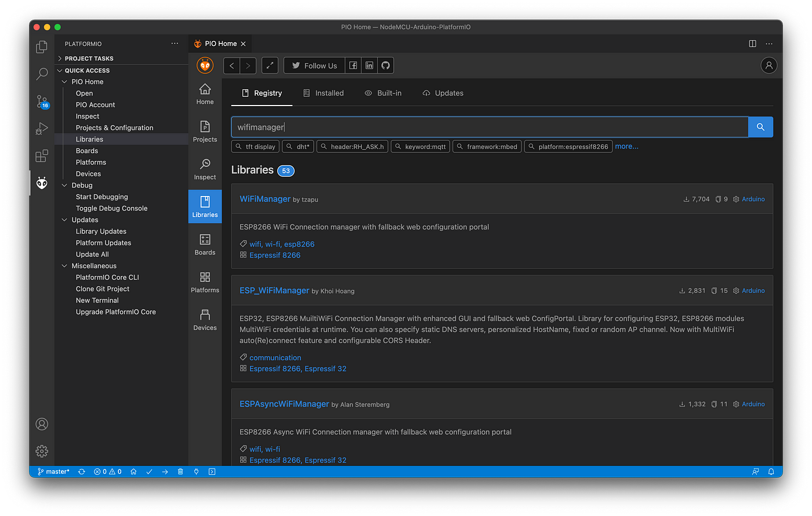The image size is (812, 516).
Task: Open Projects in PIO side navigation
Action: 205,132
